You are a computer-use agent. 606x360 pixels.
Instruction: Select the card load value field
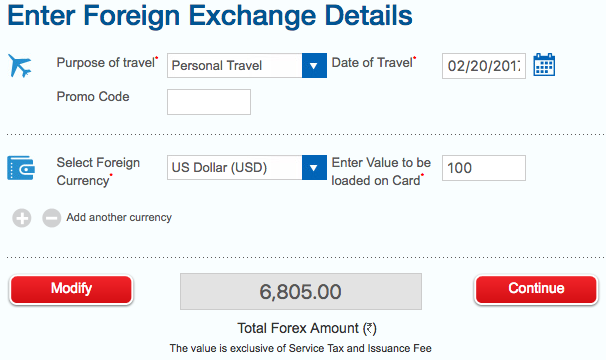point(484,168)
